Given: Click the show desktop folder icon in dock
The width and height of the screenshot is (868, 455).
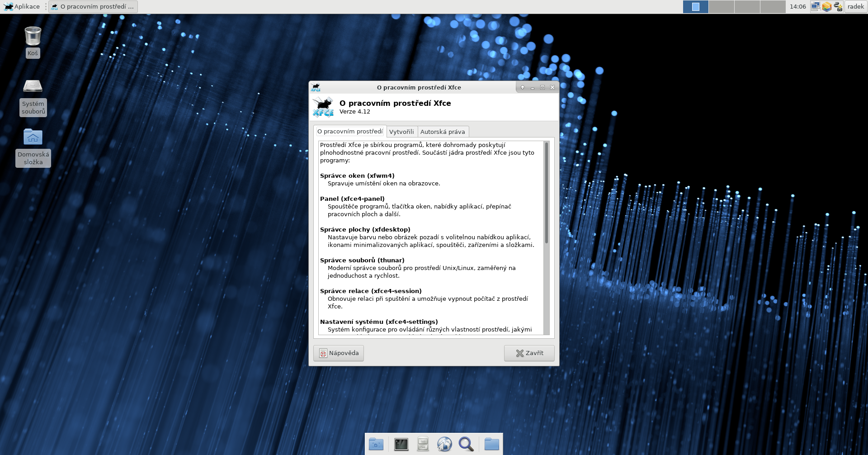Looking at the screenshot, I should (376, 444).
